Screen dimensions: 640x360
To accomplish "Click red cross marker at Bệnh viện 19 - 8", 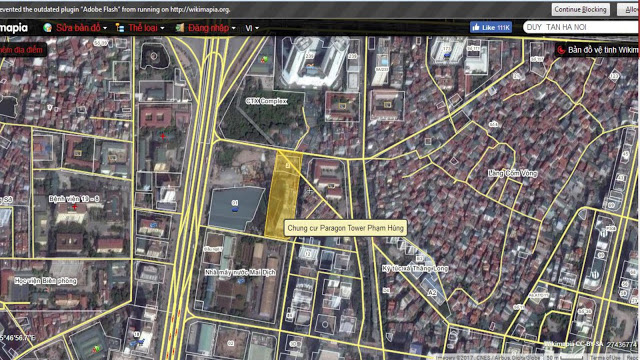I will coord(75,207).
